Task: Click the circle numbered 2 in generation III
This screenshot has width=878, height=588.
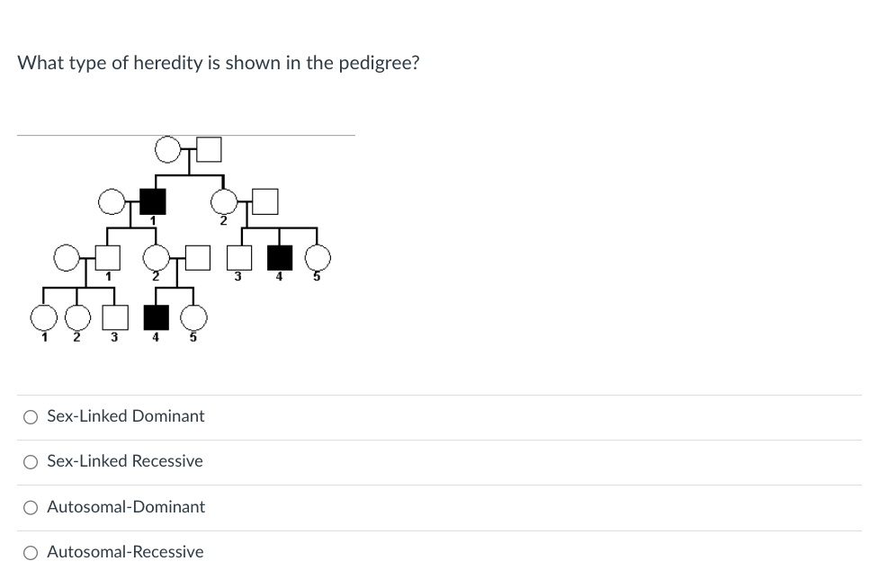Action: click(x=156, y=259)
